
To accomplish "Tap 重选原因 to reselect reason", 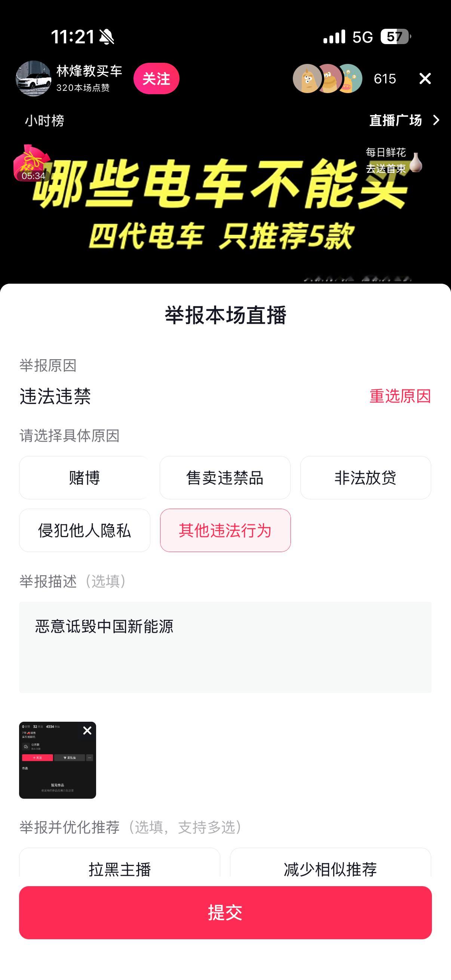I will [x=400, y=396].
